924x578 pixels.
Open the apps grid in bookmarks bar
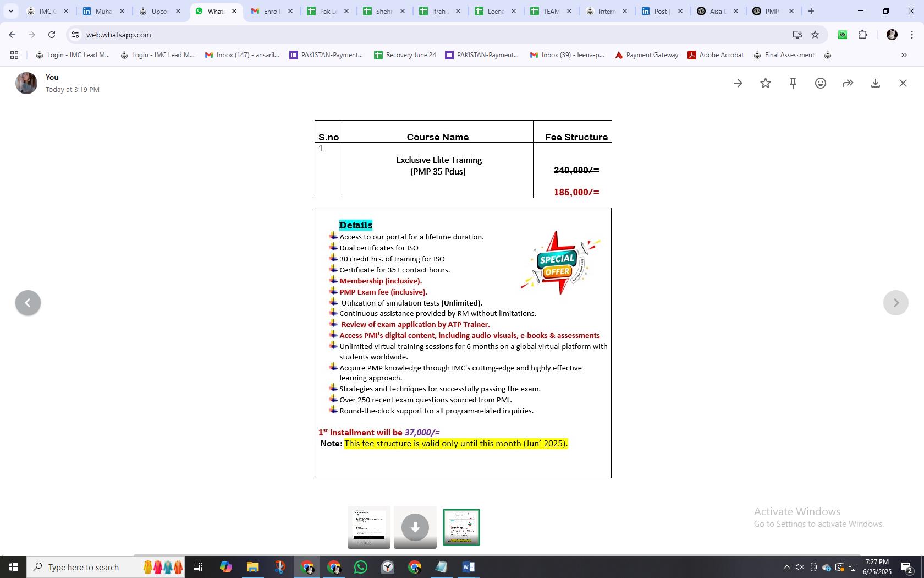tap(14, 55)
